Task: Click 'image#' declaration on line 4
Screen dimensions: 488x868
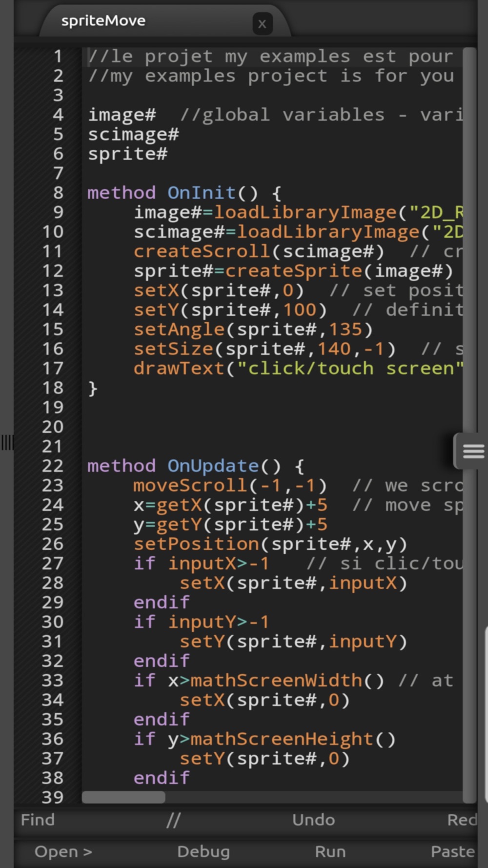Action: pos(122,115)
